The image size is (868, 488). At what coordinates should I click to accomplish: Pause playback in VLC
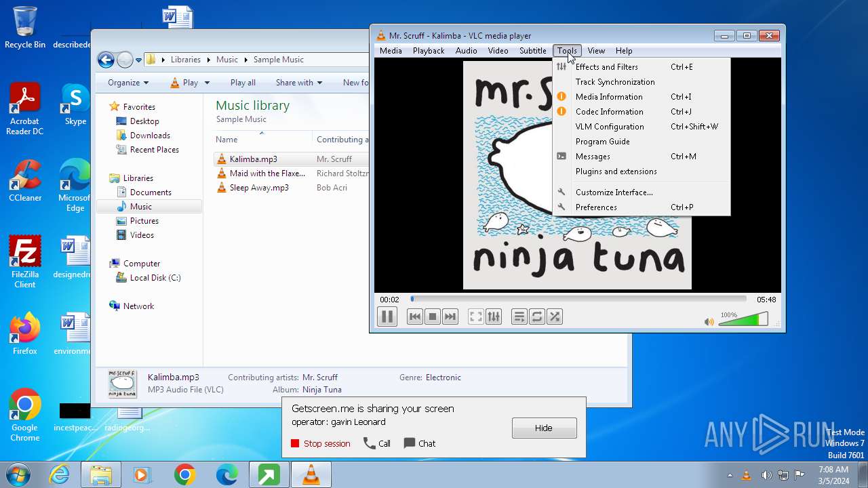pos(387,317)
